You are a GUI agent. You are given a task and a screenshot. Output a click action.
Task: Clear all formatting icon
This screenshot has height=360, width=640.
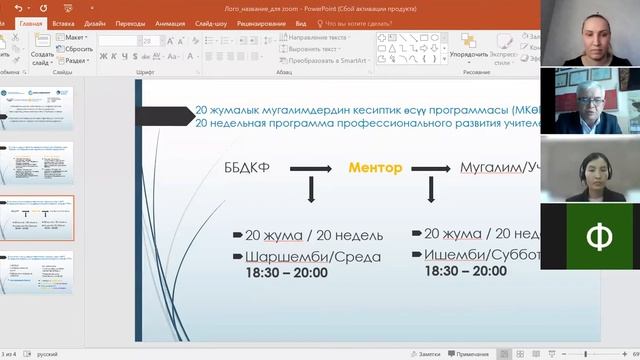(195, 41)
